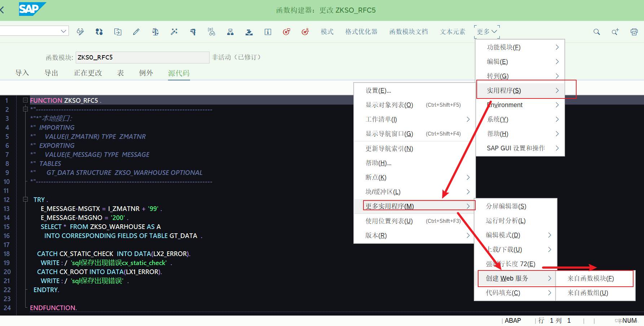Select 运行时分析(L) menu entry
The width and height of the screenshot is (644, 326).
(516, 221)
